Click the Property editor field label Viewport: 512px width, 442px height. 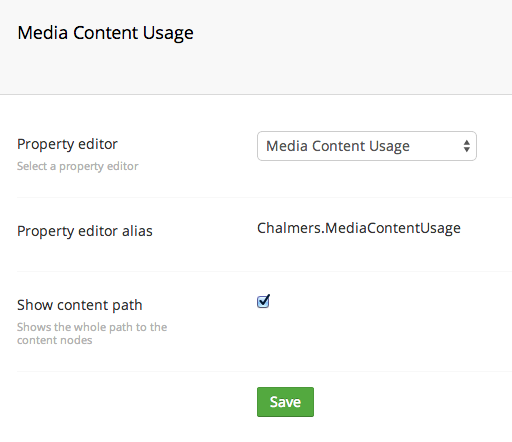point(67,144)
